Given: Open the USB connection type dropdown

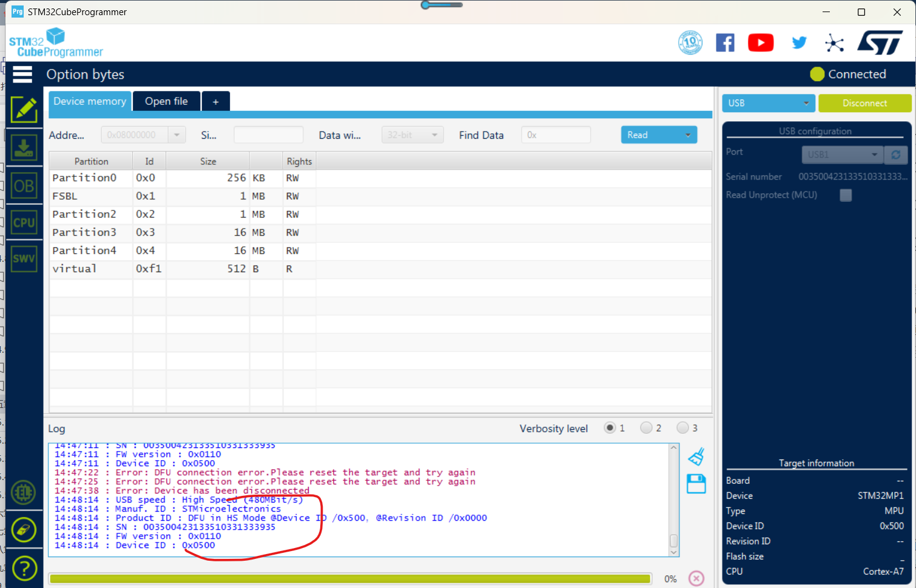Looking at the screenshot, I should point(768,103).
